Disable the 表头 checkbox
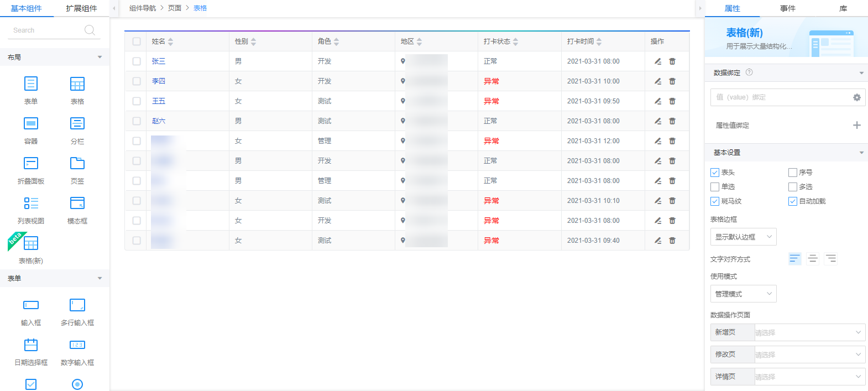Viewport: 868px width, 391px height. coord(715,173)
